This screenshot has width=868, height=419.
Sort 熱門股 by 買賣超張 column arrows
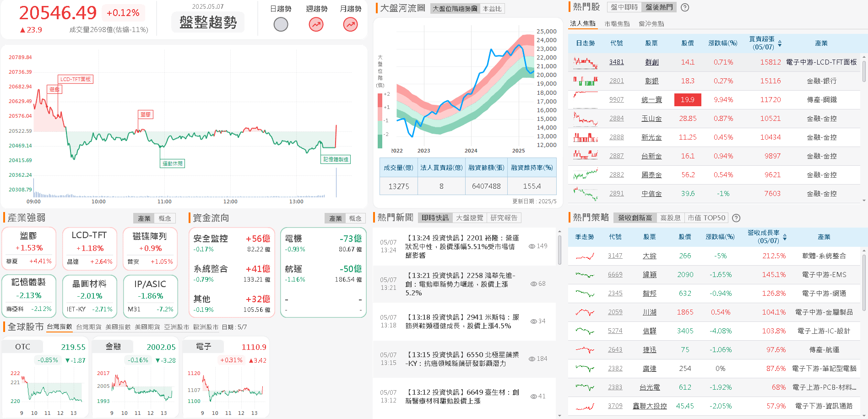click(x=780, y=44)
